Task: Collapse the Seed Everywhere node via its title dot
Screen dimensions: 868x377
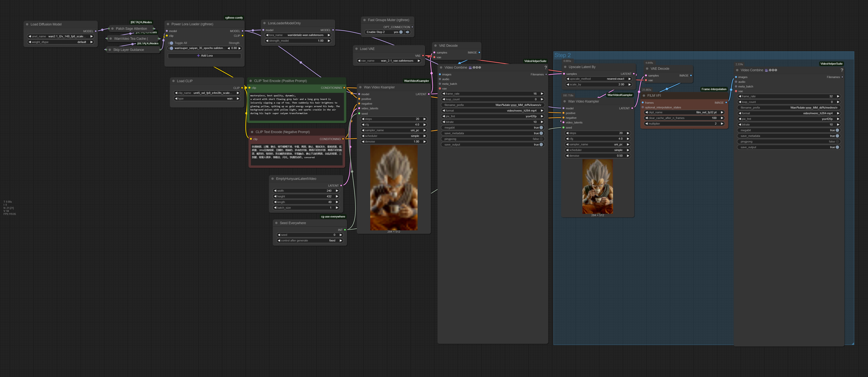Action: click(277, 223)
